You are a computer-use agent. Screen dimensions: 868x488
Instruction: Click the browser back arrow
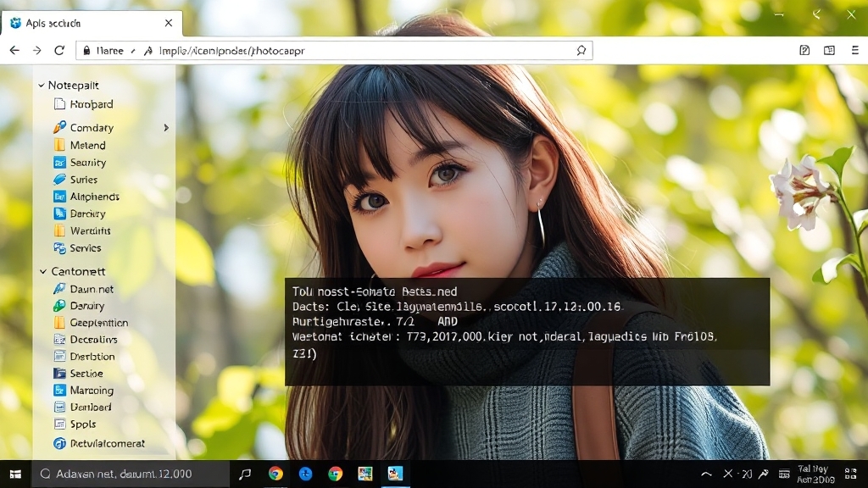[14, 51]
